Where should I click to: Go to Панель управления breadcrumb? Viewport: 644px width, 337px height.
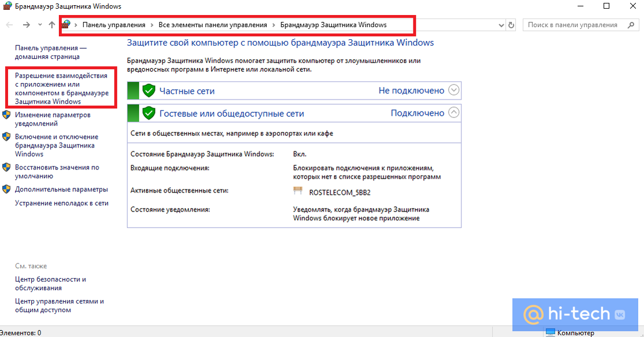(x=114, y=25)
